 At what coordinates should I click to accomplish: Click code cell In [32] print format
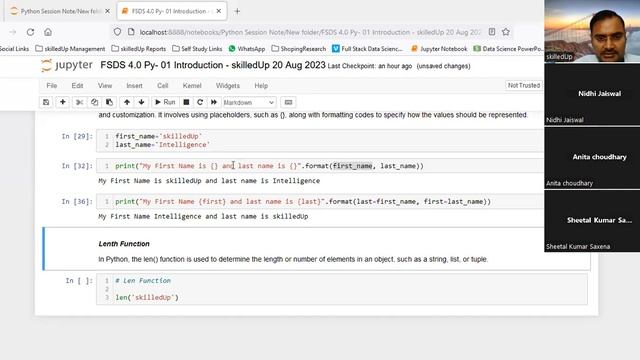tap(320, 166)
